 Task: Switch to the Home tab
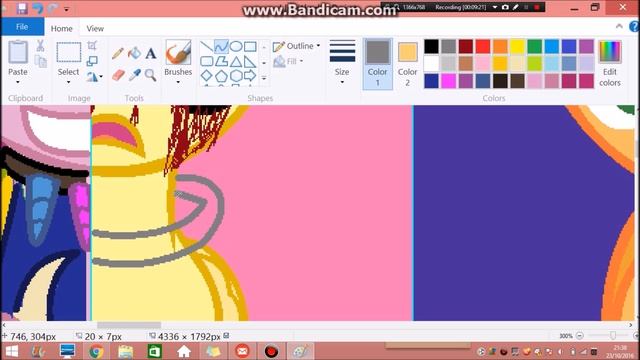[x=62, y=28]
